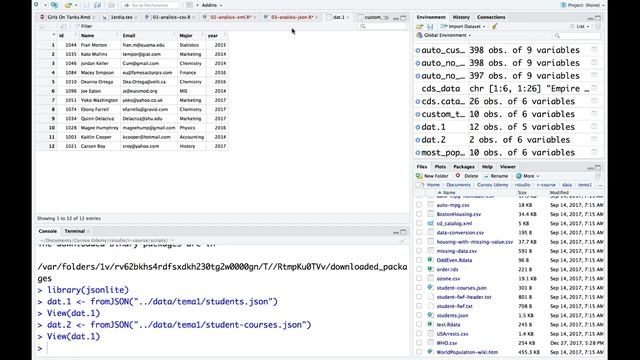The height and width of the screenshot is (360, 640).
Task: Click the Filter funnel in data viewer
Action: click(x=78, y=27)
